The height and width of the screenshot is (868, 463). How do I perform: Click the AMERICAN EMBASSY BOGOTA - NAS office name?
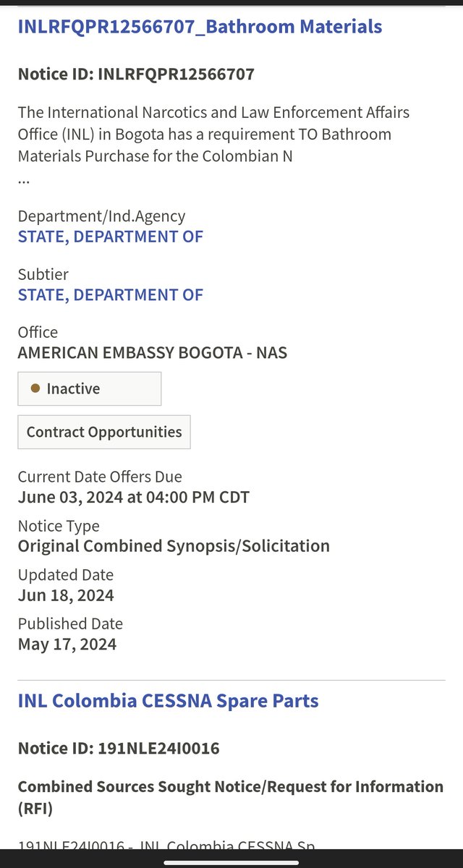[153, 353]
